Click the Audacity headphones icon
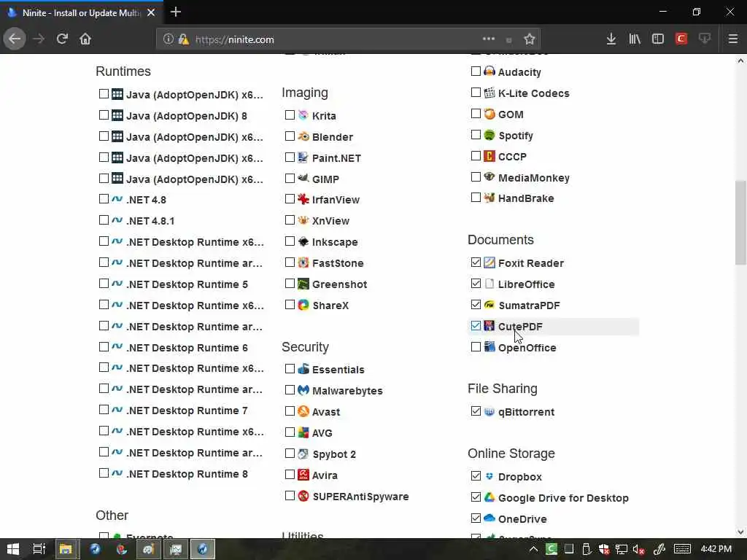 point(489,71)
